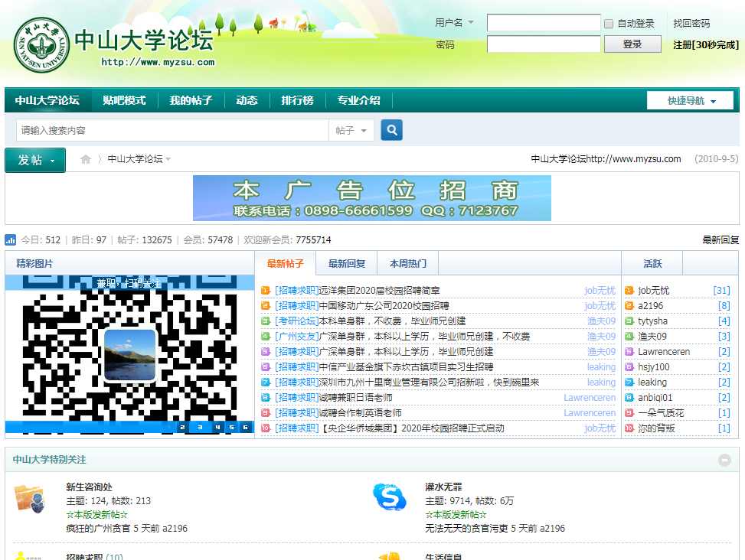Image resolution: width=745 pixels, height=560 pixels.
Task: Enable the 自动登录 checkbox
Action: [609, 24]
